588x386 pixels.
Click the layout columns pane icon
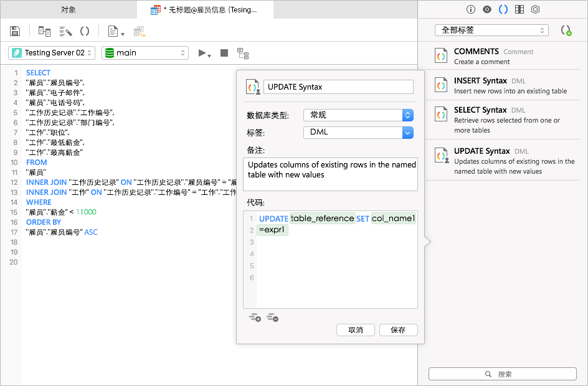[x=519, y=9]
